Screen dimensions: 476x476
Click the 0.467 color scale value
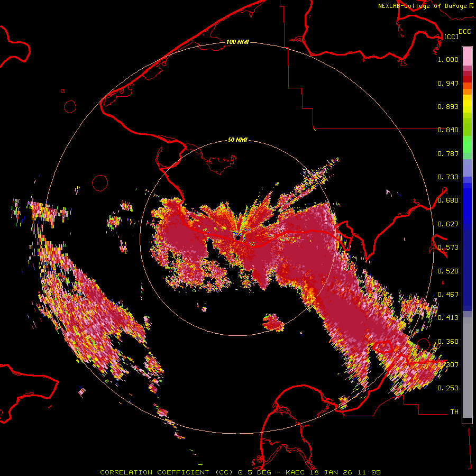[448, 295]
